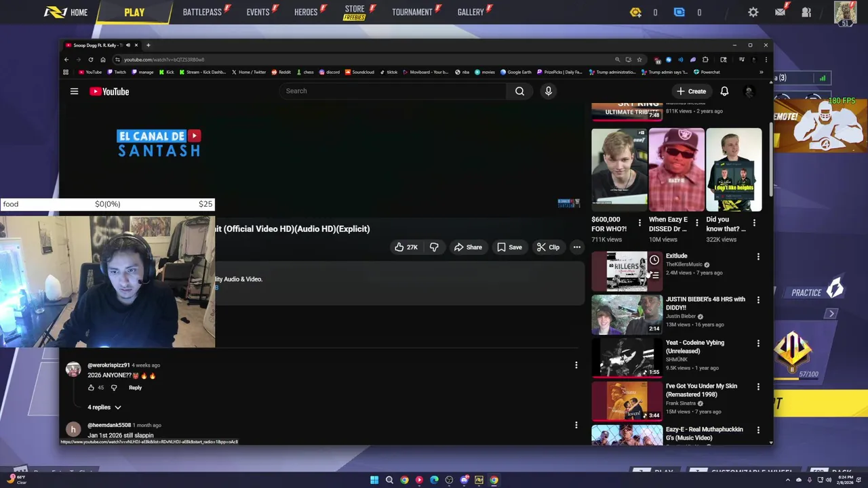Bookmark this page with star icon
This screenshot has width=868, height=488.
639,60
